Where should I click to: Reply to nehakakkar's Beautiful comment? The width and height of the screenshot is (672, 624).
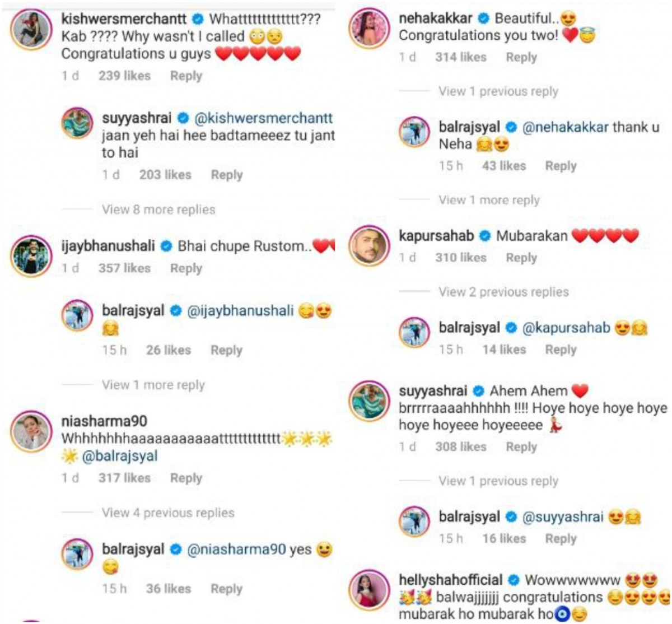tap(521, 57)
